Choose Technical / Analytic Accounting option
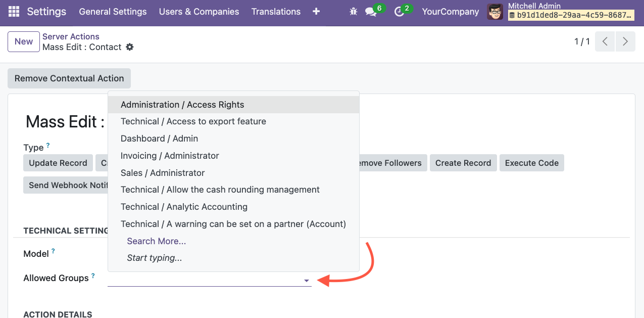644x318 pixels. point(233,207)
